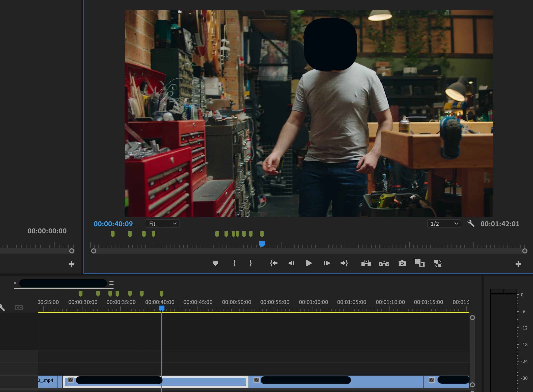Open Button Editor plus in program monitor
The width and height of the screenshot is (533, 392).
click(x=518, y=264)
